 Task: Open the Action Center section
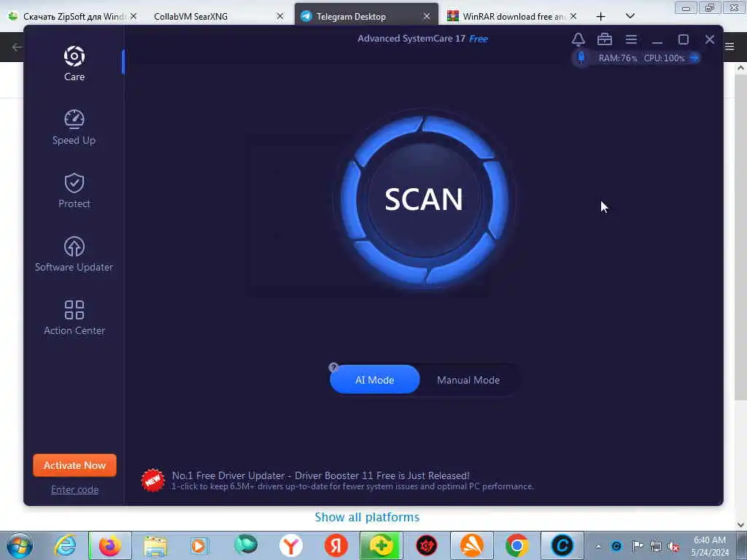74,318
